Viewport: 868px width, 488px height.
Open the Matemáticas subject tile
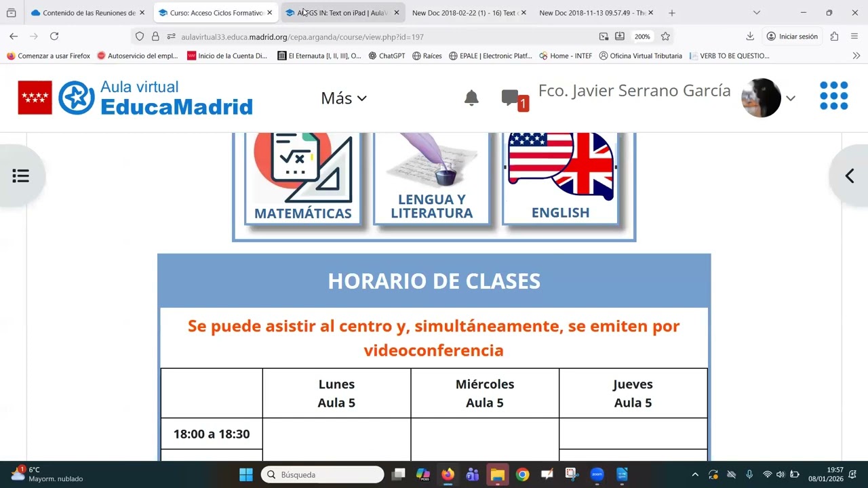click(x=302, y=178)
